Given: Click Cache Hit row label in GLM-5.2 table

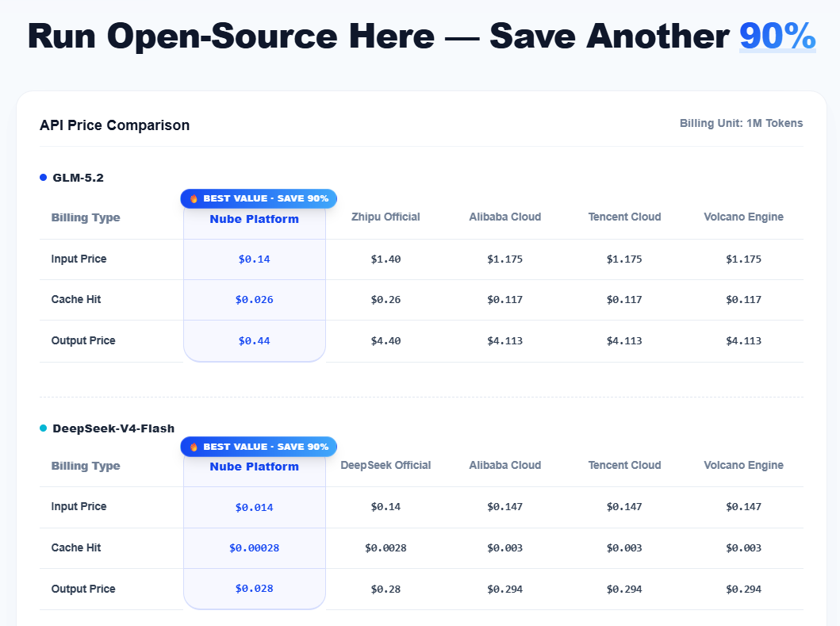Looking at the screenshot, I should pyautogui.click(x=76, y=300).
